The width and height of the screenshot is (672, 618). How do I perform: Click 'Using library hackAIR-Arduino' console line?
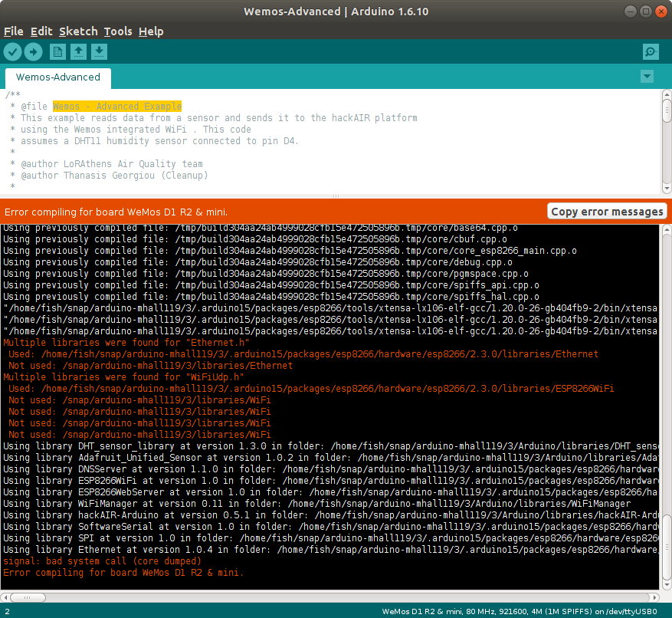tap(330, 515)
